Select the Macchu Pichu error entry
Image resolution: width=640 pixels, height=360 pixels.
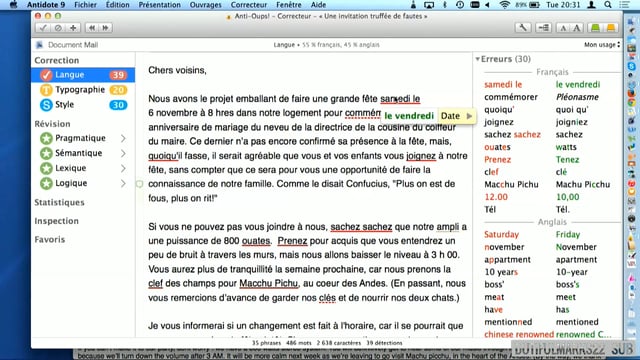point(511,184)
